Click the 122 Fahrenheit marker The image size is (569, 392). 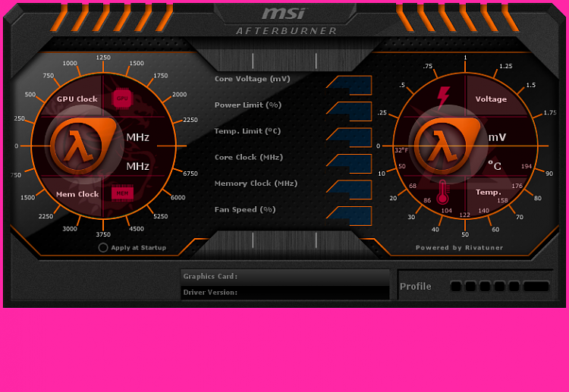[x=465, y=215]
